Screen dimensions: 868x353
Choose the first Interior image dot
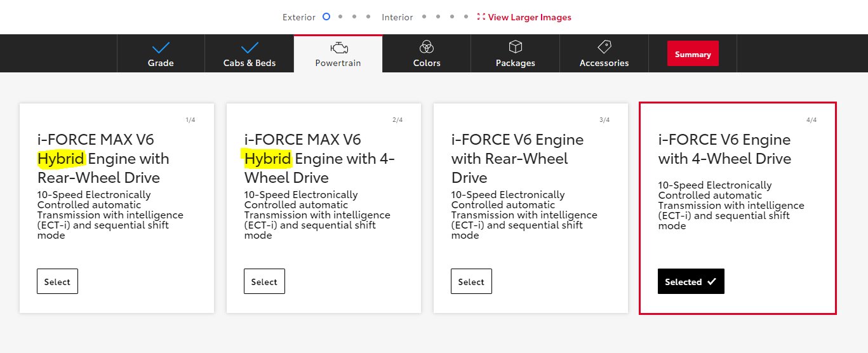pyautogui.click(x=424, y=17)
